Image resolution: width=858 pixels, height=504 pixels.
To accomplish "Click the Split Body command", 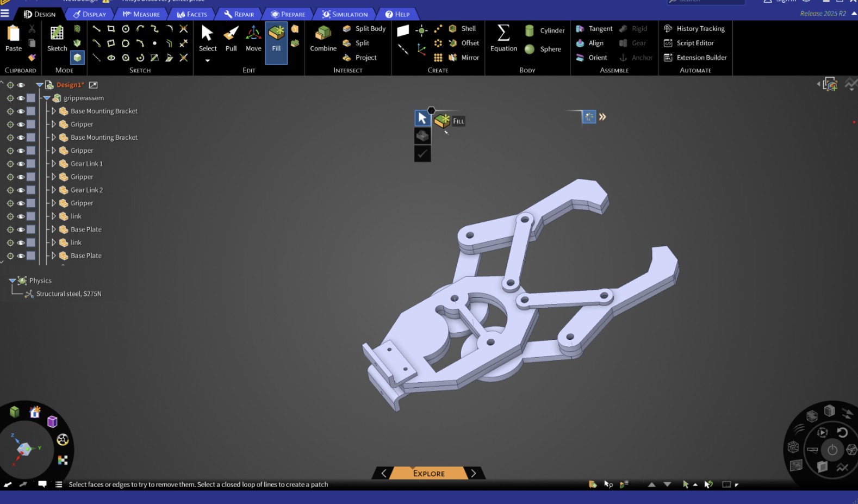I will coord(364,28).
